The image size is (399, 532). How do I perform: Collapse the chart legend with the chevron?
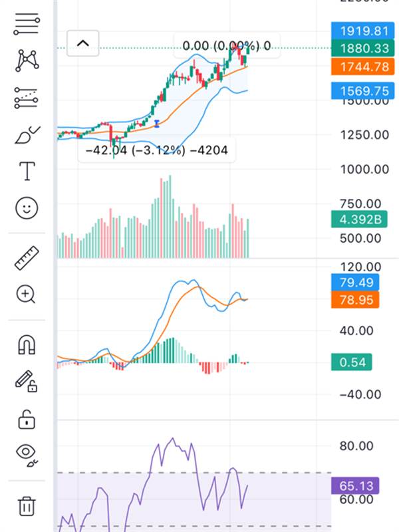pyautogui.click(x=82, y=43)
